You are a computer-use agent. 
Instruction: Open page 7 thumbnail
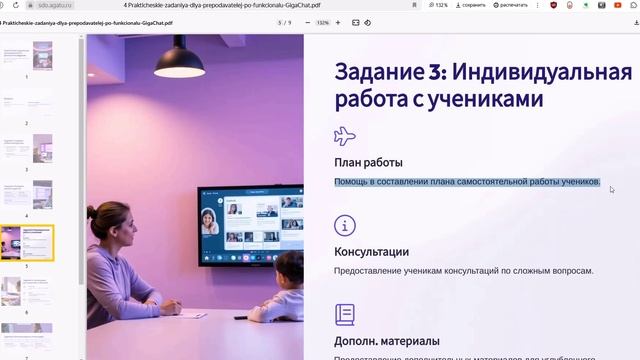coord(27,338)
